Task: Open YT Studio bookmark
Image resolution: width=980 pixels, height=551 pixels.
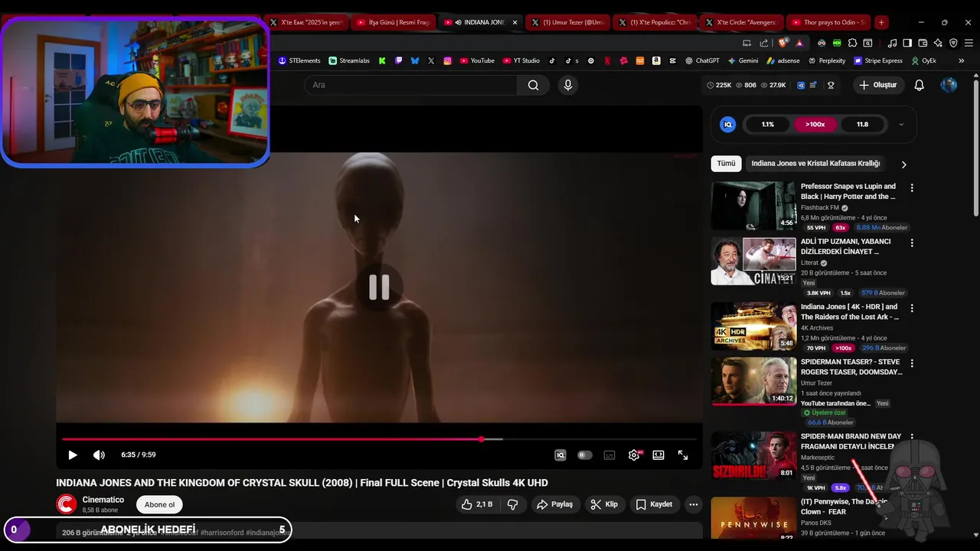Action: 521,60
